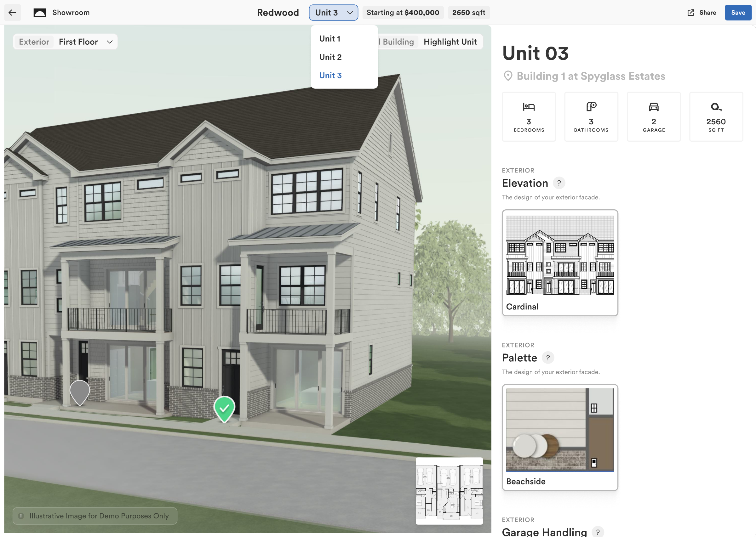Open the Palette help question mark
The width and height of the screenshot is (756, 537).
[548, 358]
